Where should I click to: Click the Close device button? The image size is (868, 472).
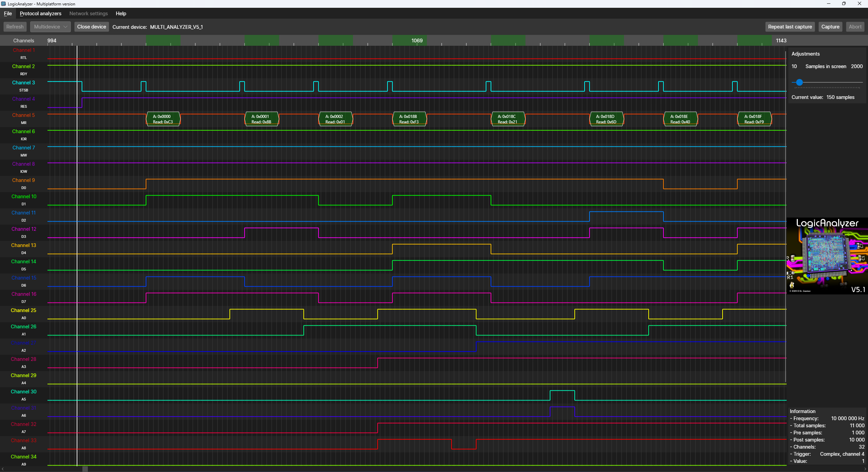92,27
